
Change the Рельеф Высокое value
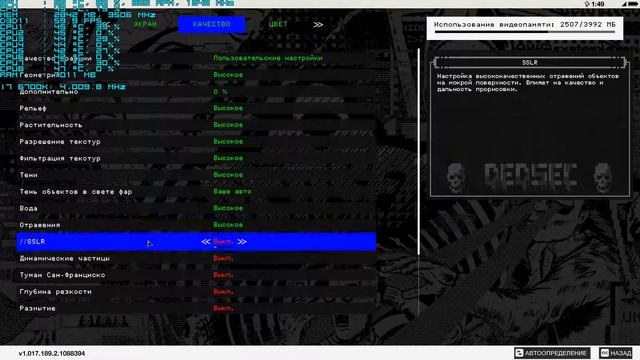click(228, 108)
